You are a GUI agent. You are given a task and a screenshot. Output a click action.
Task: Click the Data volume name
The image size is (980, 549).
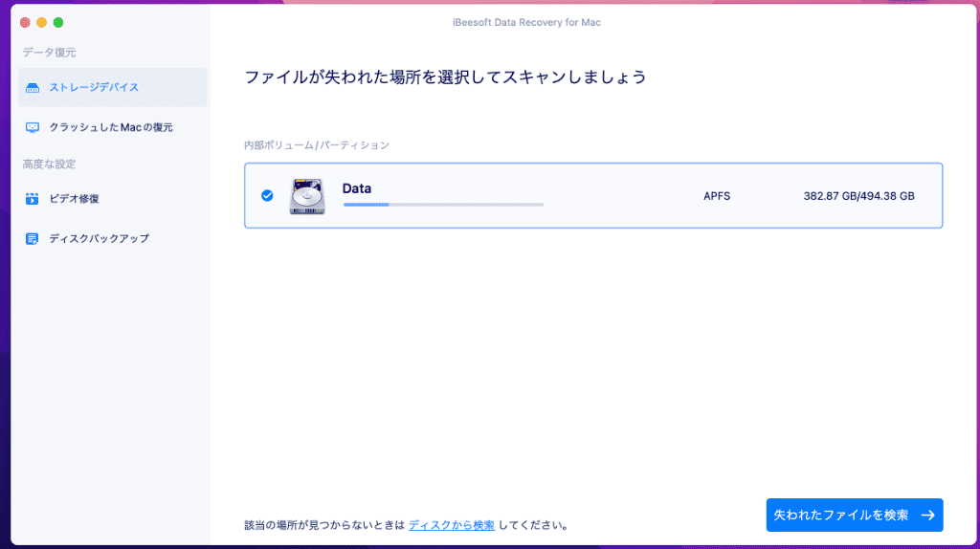[x=357, y=188]
